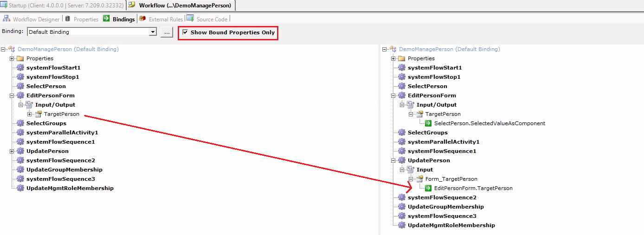
Task: Click the gear icon of UpdateGroupMembership in the right tree
Action: pyautogui.click(x=402, y=207)
